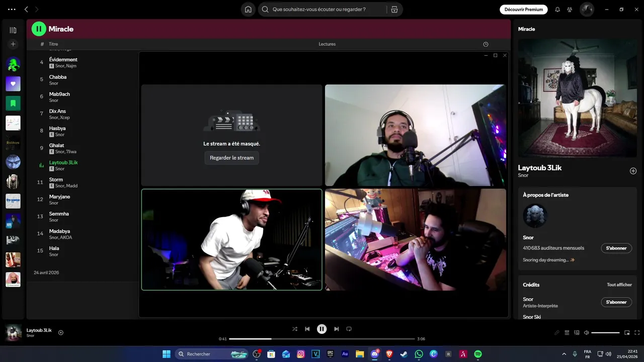Go back with the left arrow

pyautogui.click(x=26, y=9)
